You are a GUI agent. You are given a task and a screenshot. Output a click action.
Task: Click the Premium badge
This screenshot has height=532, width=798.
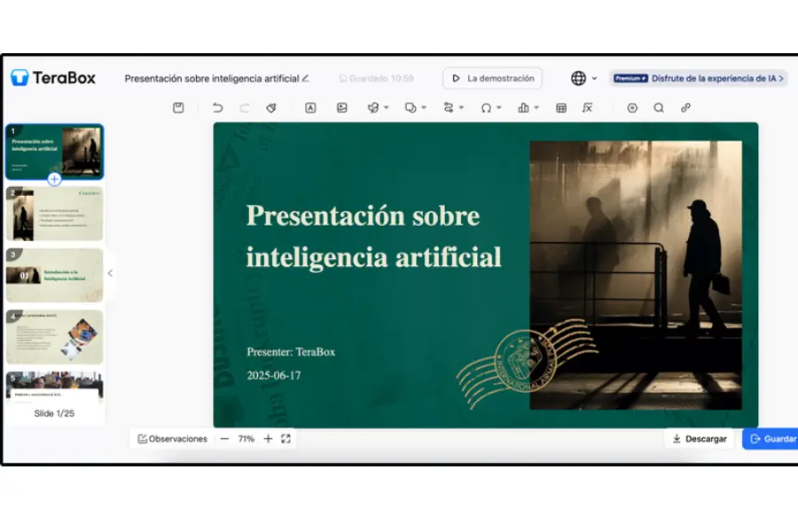tap(630, 78)
